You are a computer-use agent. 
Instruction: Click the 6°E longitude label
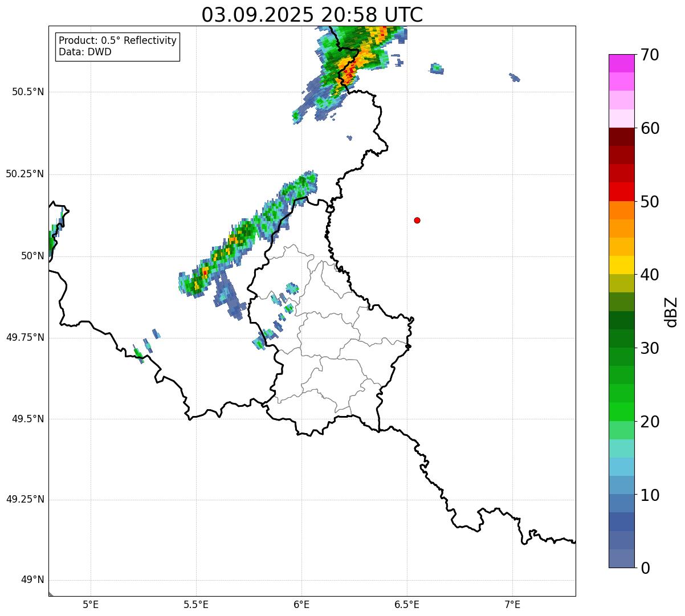pos(302,605)
